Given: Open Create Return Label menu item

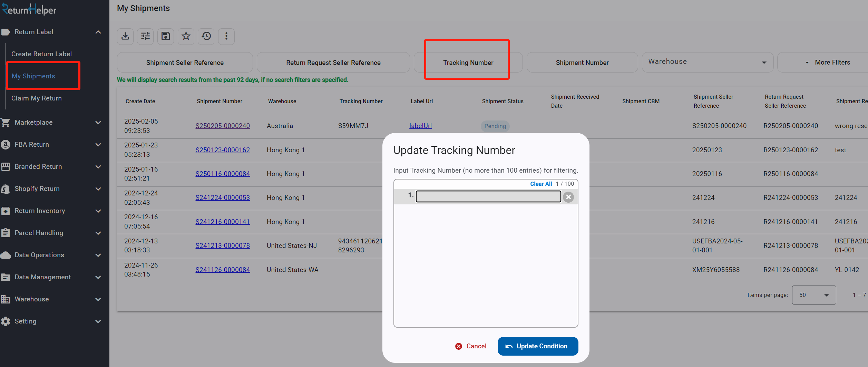Looking at the screenshot, I should (41, 54).
